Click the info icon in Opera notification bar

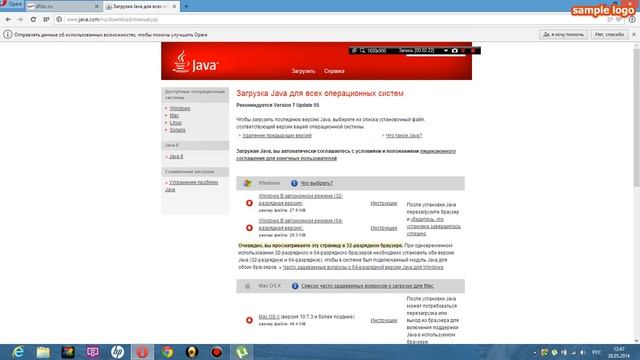click(7, 35)
